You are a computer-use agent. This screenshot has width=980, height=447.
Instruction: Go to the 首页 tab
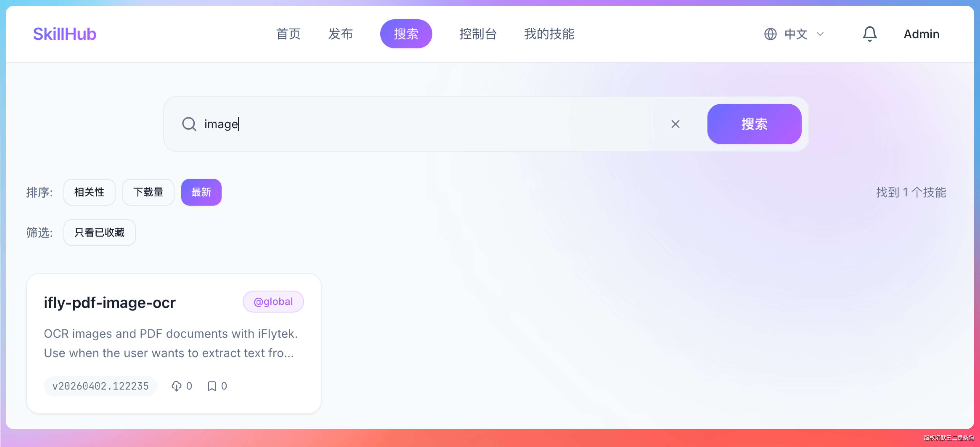click(288, 34)
